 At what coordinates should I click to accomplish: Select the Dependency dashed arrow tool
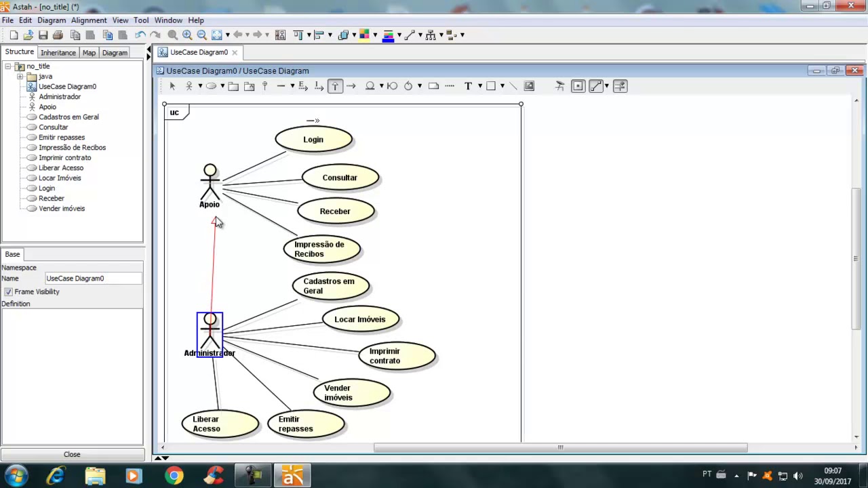coord(351,86)
